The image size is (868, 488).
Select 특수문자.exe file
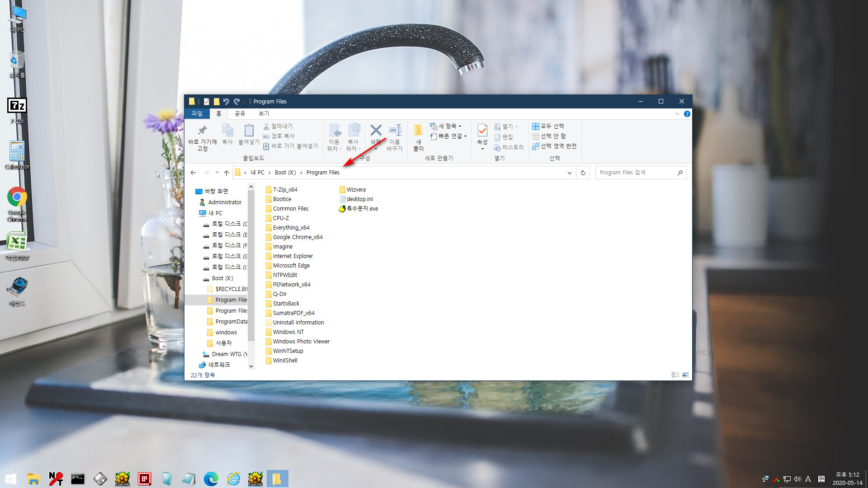(x=359, y=209)
